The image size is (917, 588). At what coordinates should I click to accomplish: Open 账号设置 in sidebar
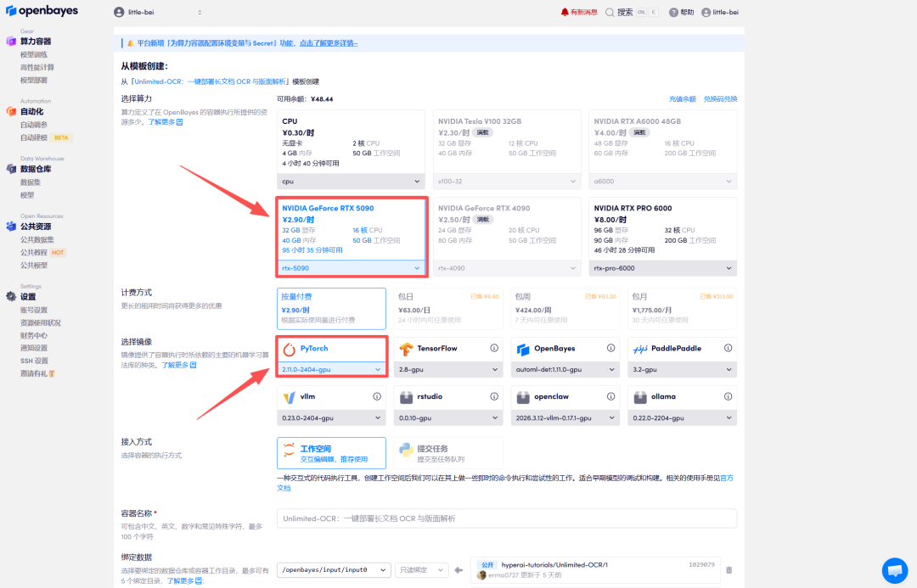(34, 310)
